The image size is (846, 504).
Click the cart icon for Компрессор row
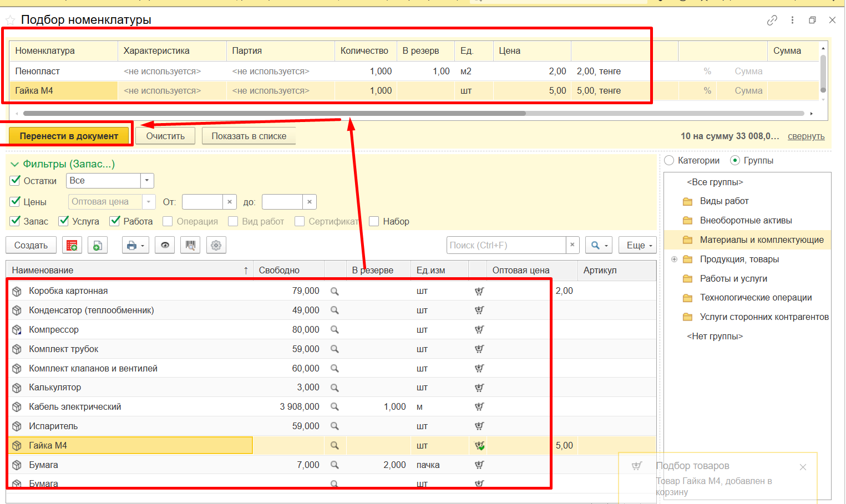(479, 330)
